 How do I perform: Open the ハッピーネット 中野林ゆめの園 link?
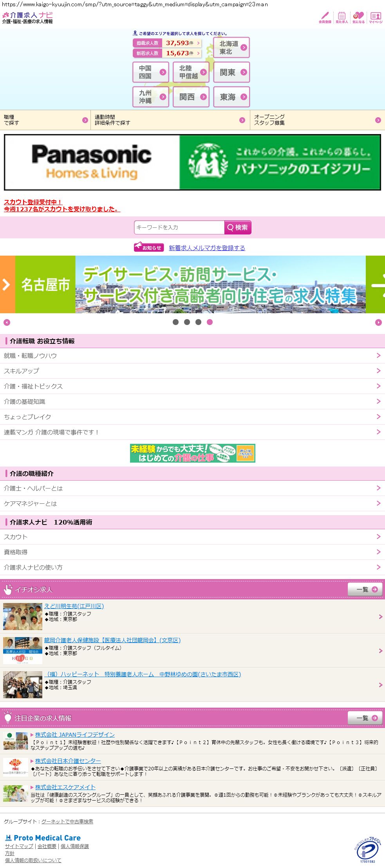(143, 674)
